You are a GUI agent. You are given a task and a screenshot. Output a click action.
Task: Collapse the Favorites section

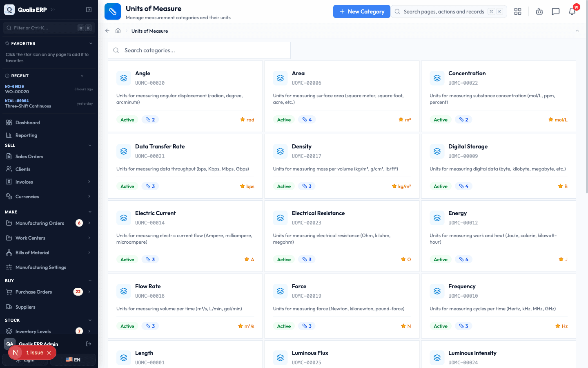91,43
